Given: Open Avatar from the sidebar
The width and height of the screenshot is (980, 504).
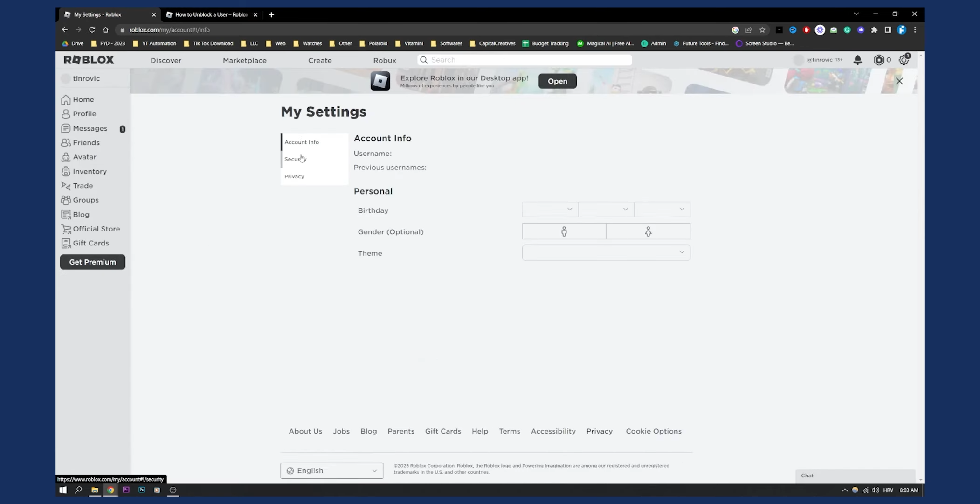Looking at the screenshot, I should 84,157.
